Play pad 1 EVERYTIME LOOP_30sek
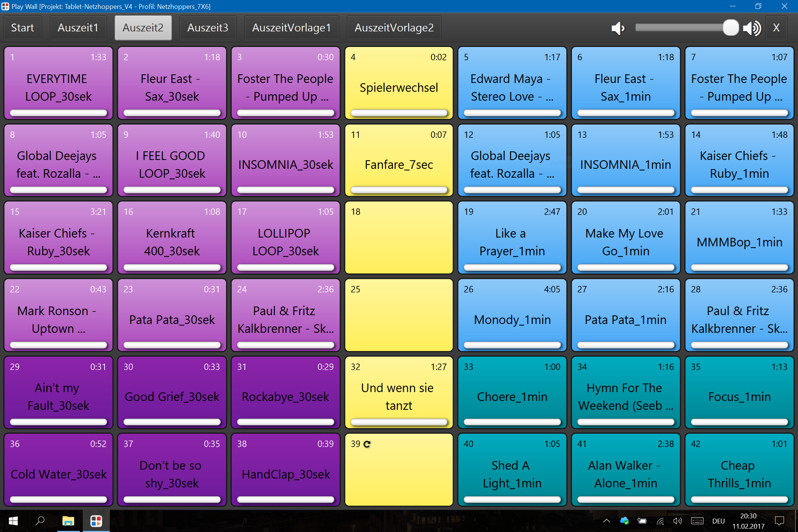The height and width of the screenshot is (532, 798). (x=58, y=83)
